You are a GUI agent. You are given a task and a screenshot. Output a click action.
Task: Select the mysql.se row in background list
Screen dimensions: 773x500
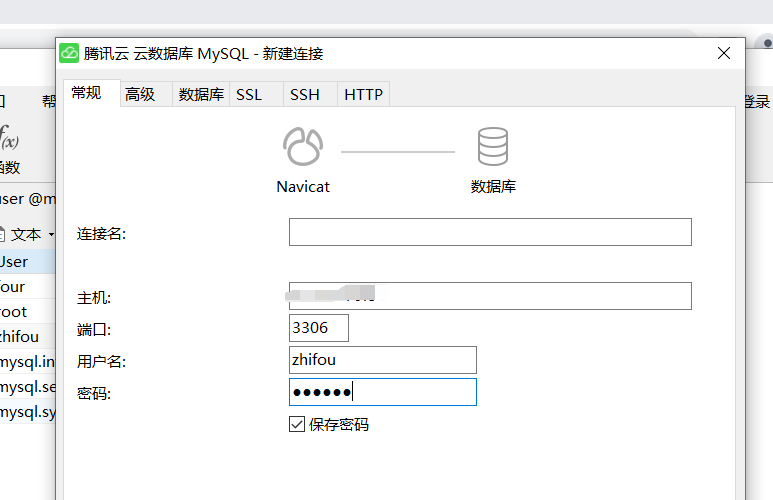coord(27,387)
